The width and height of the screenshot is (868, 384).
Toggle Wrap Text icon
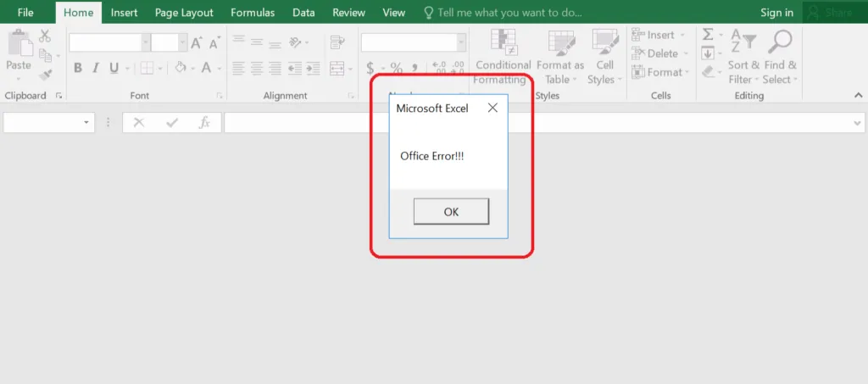click(337, 42)
